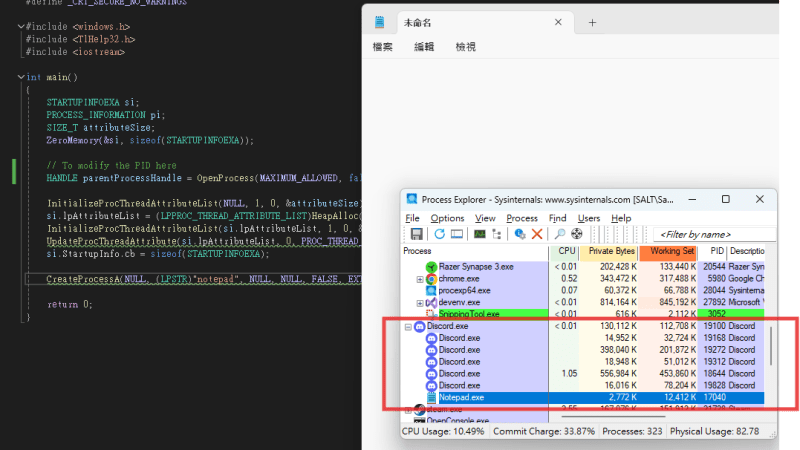800x450 pixels.
Task: Click the Processes: 323 status entry
Action: (x=632, y=432)
